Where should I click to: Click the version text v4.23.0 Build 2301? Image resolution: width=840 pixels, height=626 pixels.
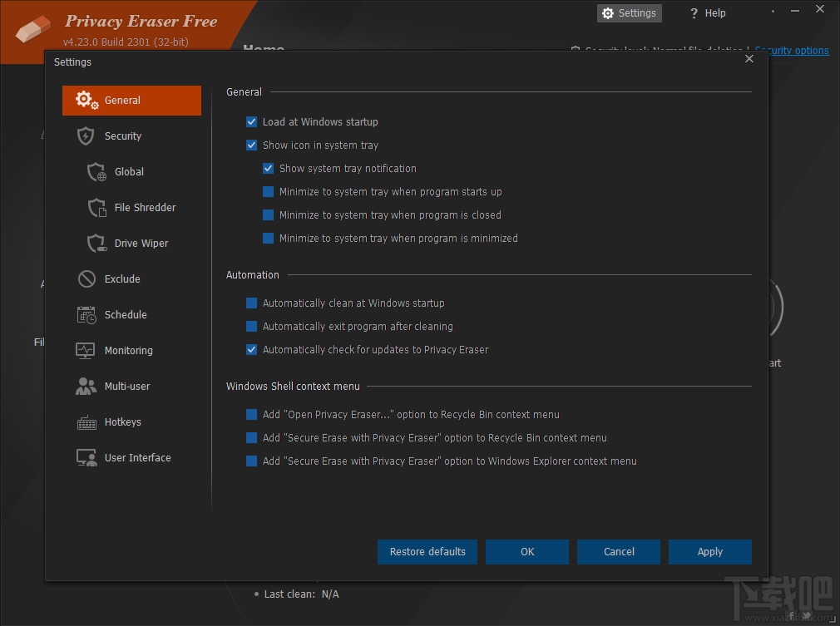pos(126,42)
